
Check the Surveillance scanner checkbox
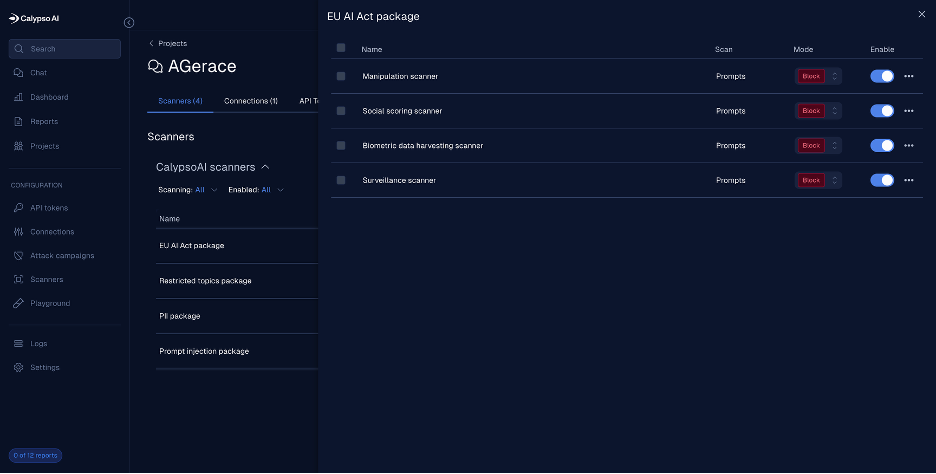point(341,180)
